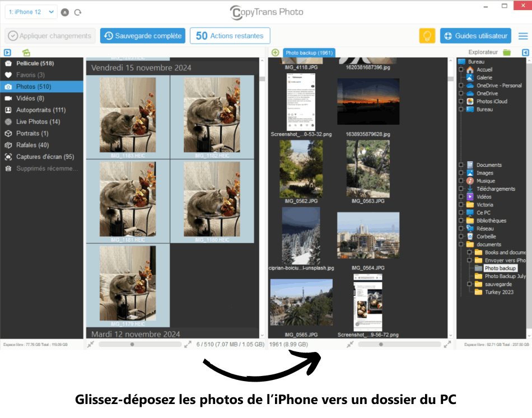This screenshot has height=418, width=532.
Task: Click the thumbnail size slider under the iPhone photos
Action: (x=132, y=345)
